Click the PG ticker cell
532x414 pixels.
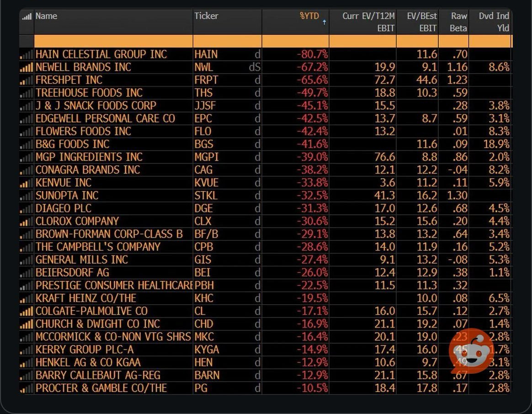pyautogui.click(x=201, y=388)
